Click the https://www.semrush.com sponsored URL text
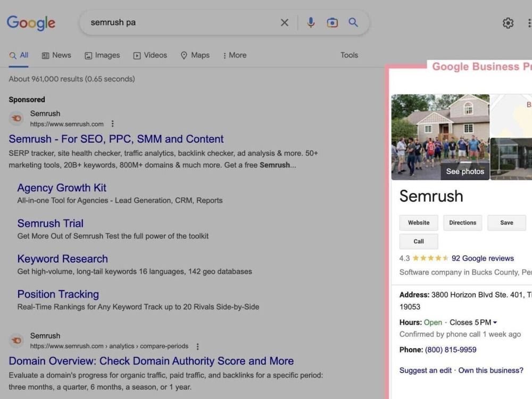Image resolution: width=532 pixels, height=399 pixels. coord(67,124)
